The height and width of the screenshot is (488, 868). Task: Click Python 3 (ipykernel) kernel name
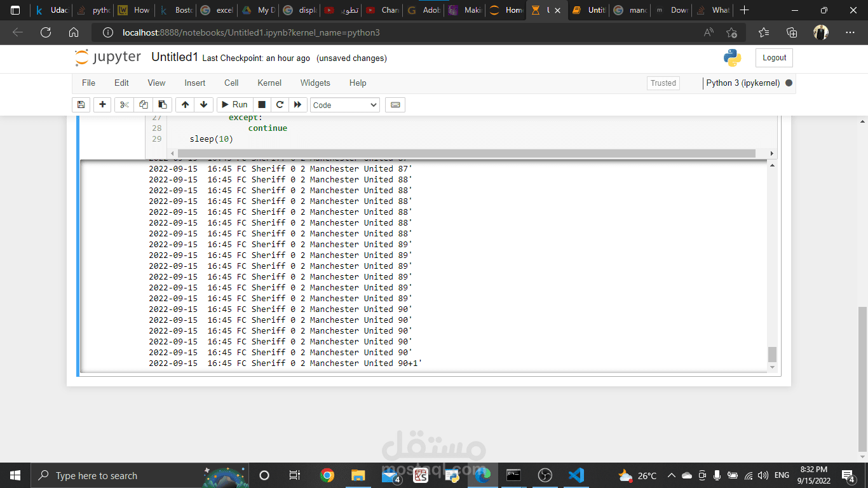coord(743,83)
